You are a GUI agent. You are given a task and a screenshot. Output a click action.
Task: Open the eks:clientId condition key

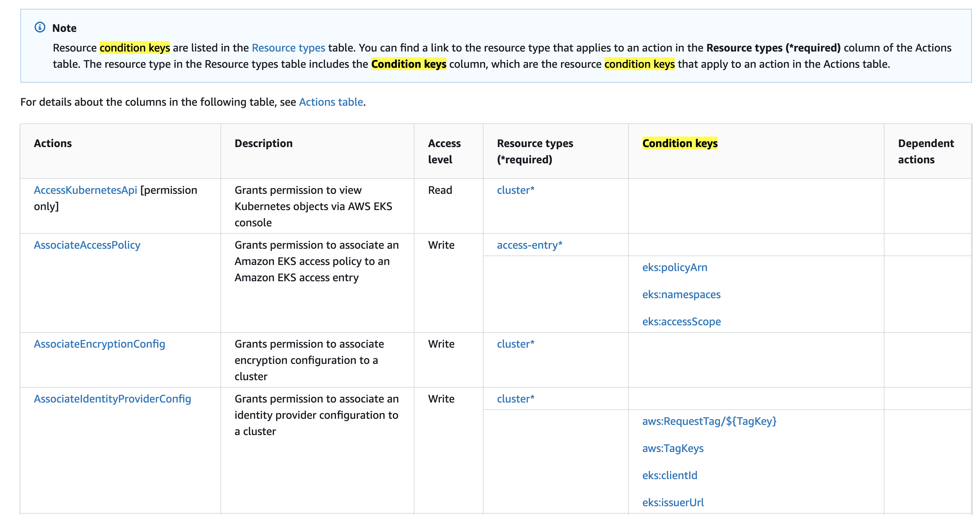pyautogui.click(x=669, y=475)
